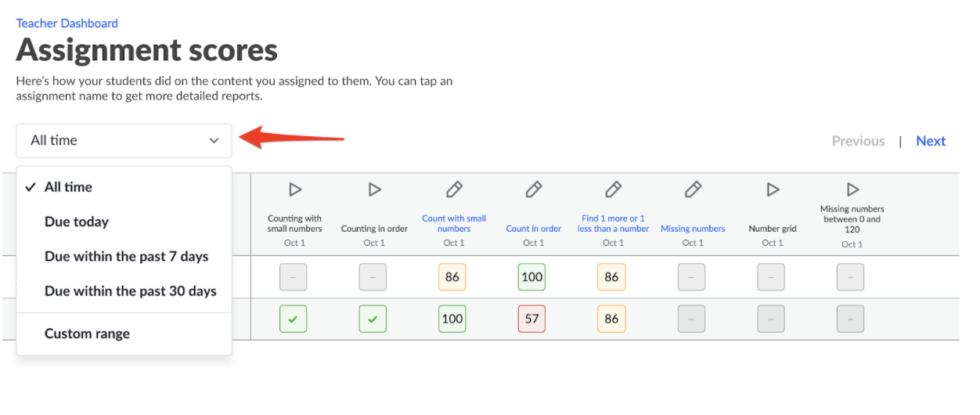Go to the Next page of assignments

point(931,141)
